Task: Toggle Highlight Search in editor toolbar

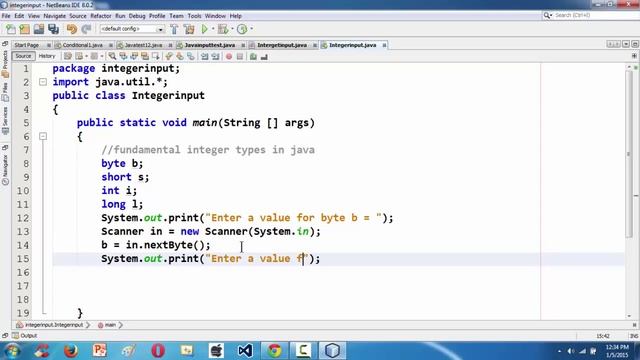Action: tap(145, 56)
